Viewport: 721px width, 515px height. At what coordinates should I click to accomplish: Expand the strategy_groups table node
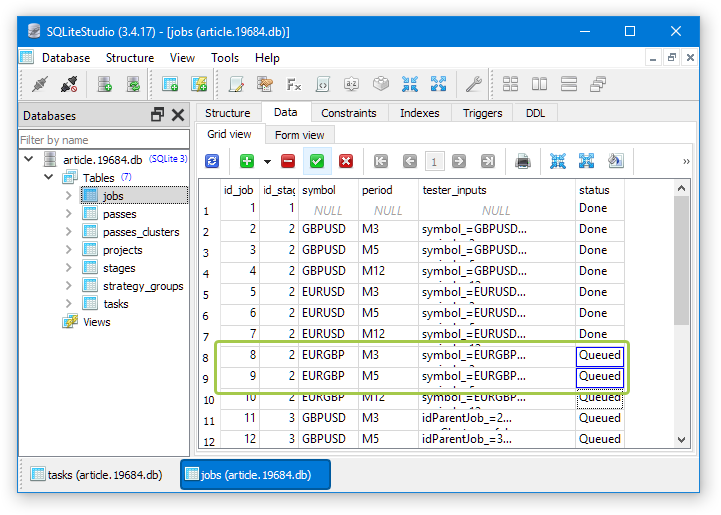coord(69,286)
